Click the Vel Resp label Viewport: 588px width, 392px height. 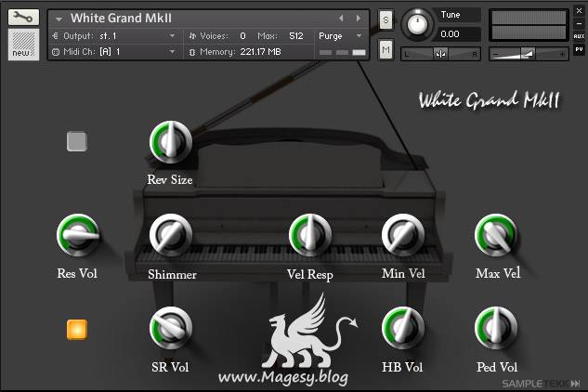point(310,275)
